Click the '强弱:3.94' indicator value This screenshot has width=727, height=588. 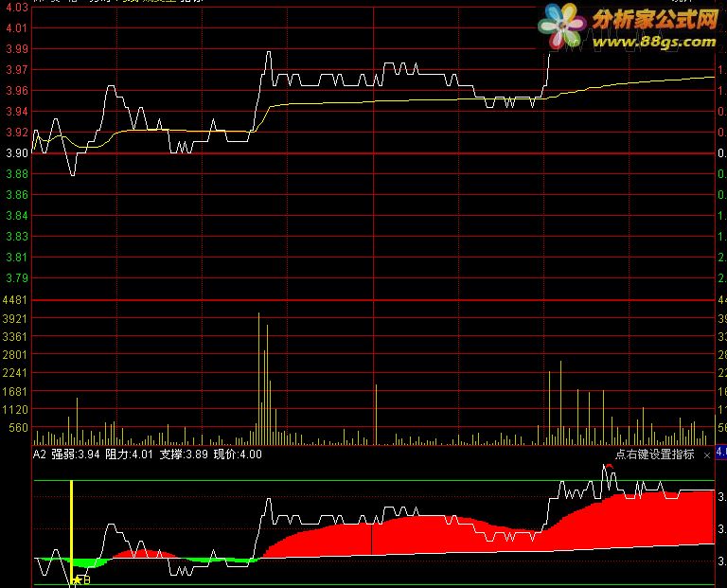[76, 454]
